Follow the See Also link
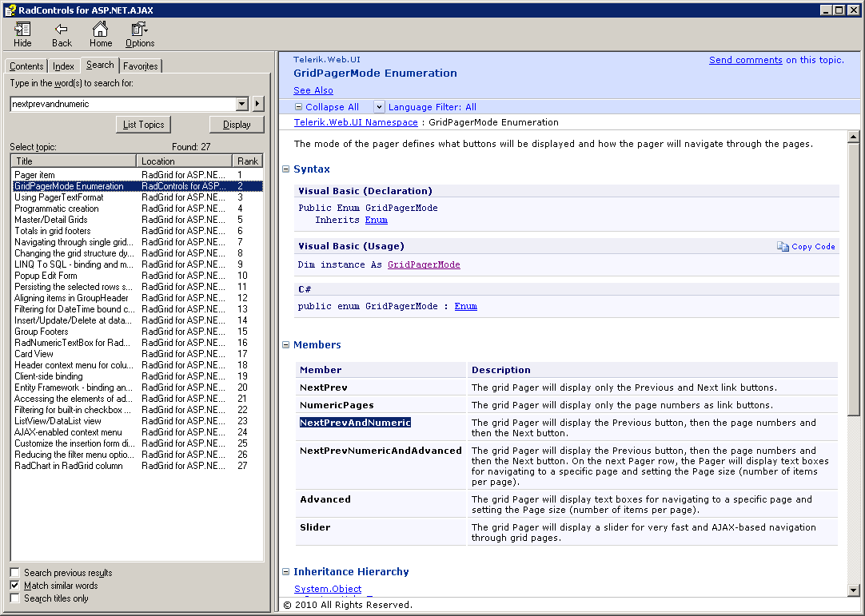 [313, 90]
